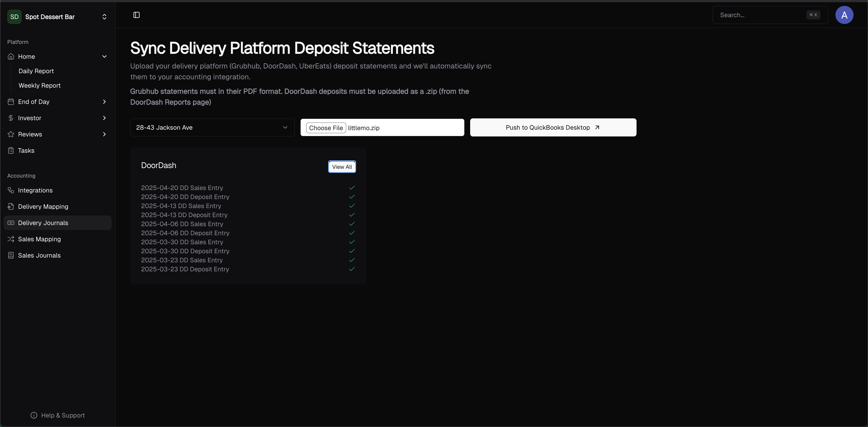This screenshot has width=868, height=427.
Task: Click the Platform section label
Action: point(18,42)
